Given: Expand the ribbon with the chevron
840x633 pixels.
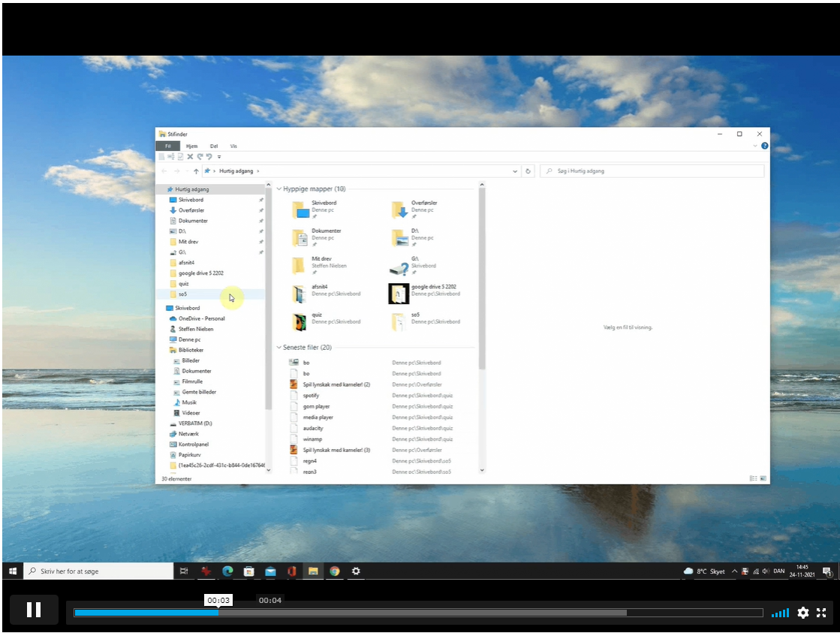Looking at the screenshot, I should tap(755, 146).
